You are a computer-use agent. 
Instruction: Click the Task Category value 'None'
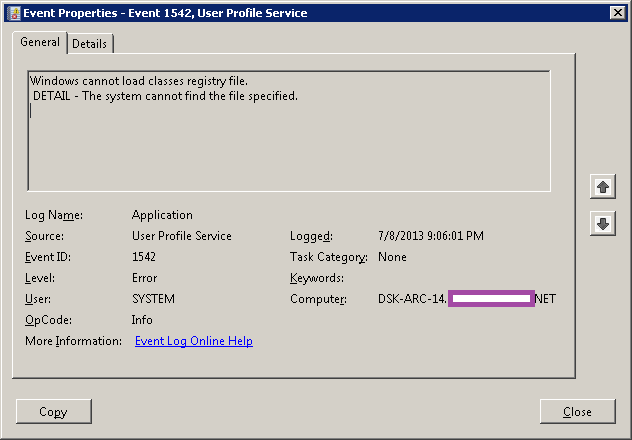click(x=392, y=257)
